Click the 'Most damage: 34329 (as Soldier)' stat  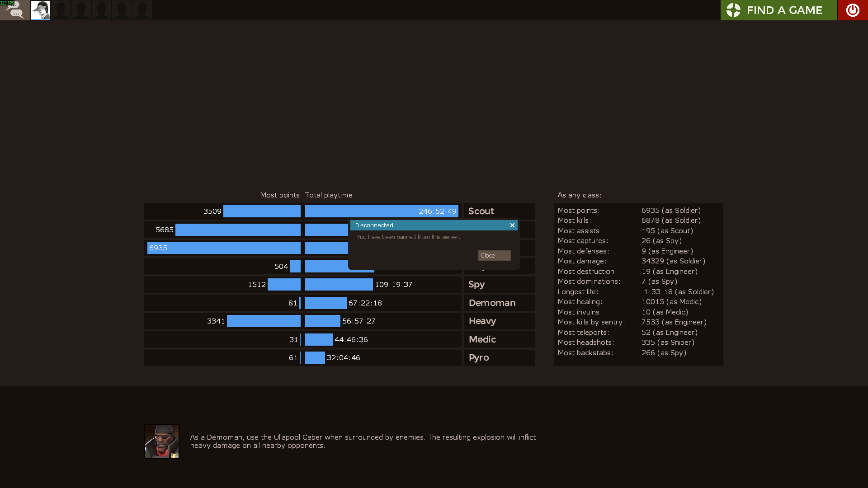(x=632, y=261)
